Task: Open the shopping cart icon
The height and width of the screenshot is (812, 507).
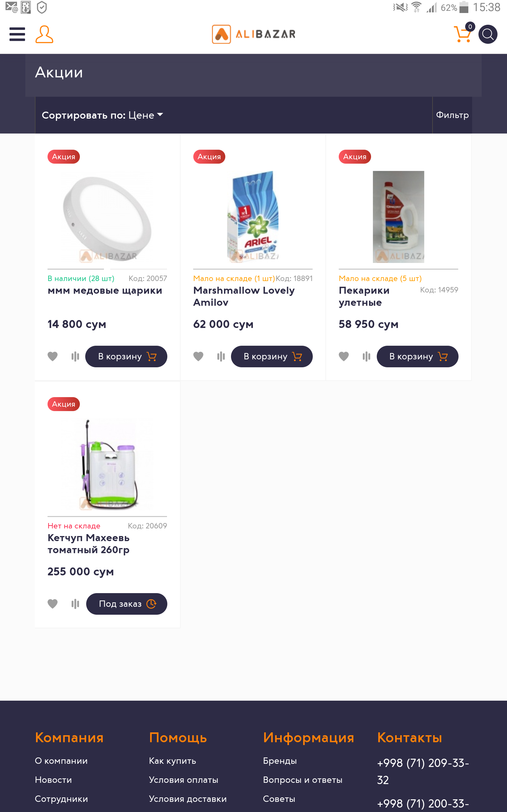Action: click(463, 34)
